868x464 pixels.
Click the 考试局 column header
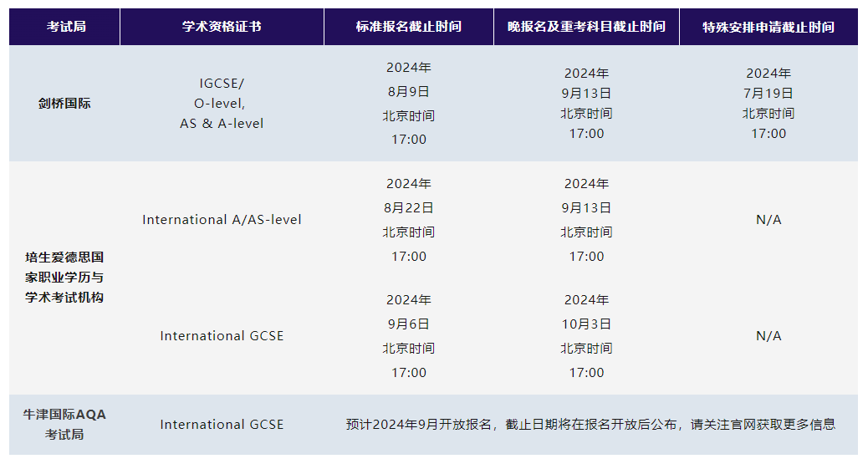[65, 27]
